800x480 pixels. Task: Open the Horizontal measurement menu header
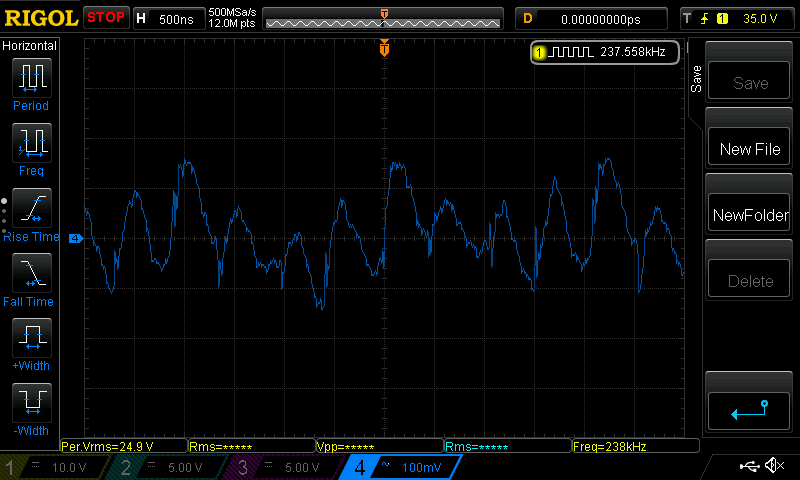pyautogui.click(x=30, y=46)
